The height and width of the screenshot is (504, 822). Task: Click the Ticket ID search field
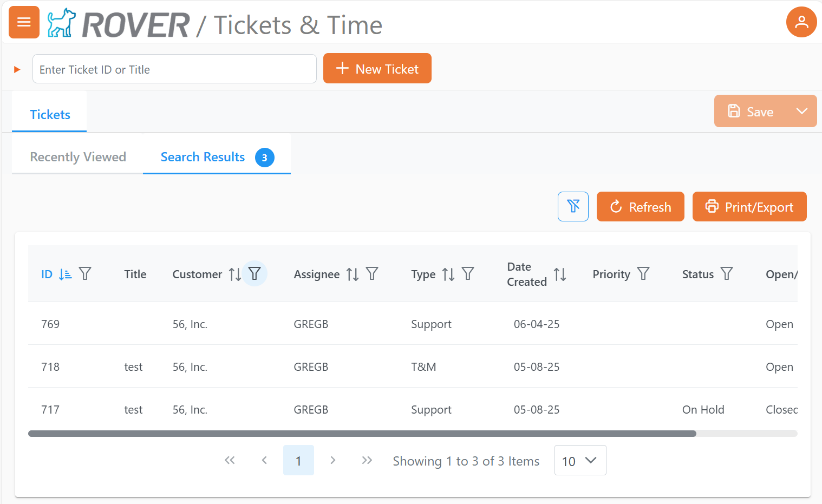[x=174, y=69]
